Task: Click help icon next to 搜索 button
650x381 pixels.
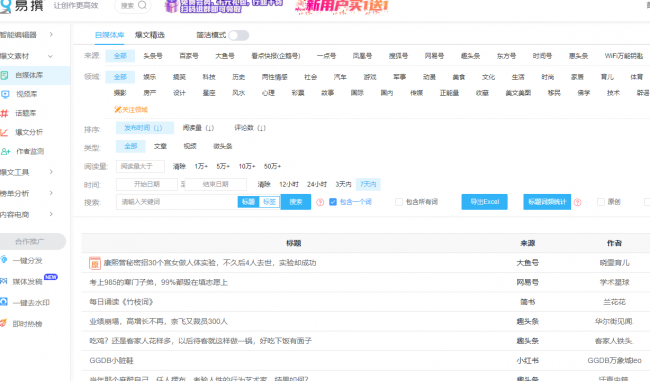Action: coord(320,202)
